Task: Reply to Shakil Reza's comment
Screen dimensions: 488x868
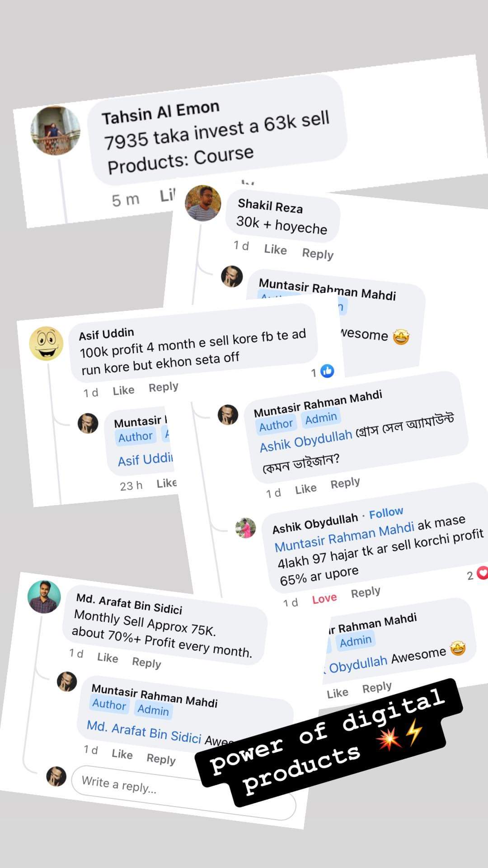Action: pyautogui.click(x=318, y=253)
